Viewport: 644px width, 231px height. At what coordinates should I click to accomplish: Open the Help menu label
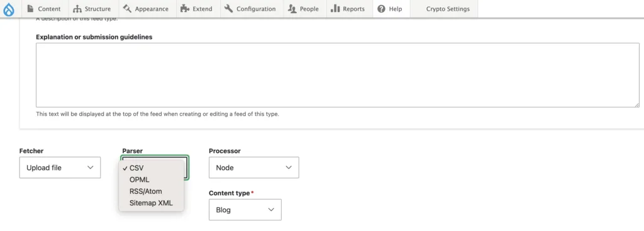[395, 9]
